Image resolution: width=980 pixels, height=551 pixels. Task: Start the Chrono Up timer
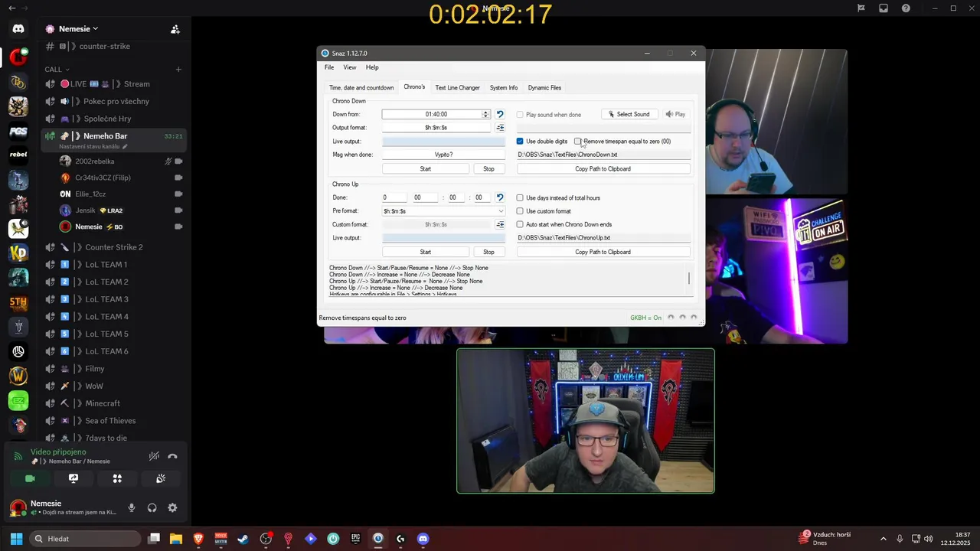click(x=426, y=252)
